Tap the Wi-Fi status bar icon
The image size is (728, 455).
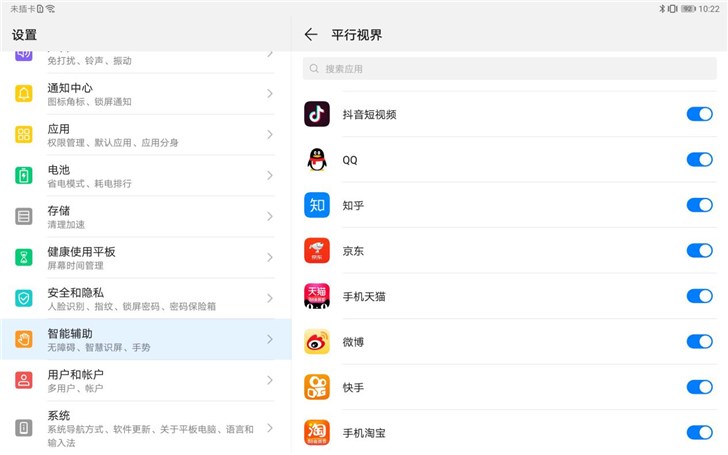[50, 8]
